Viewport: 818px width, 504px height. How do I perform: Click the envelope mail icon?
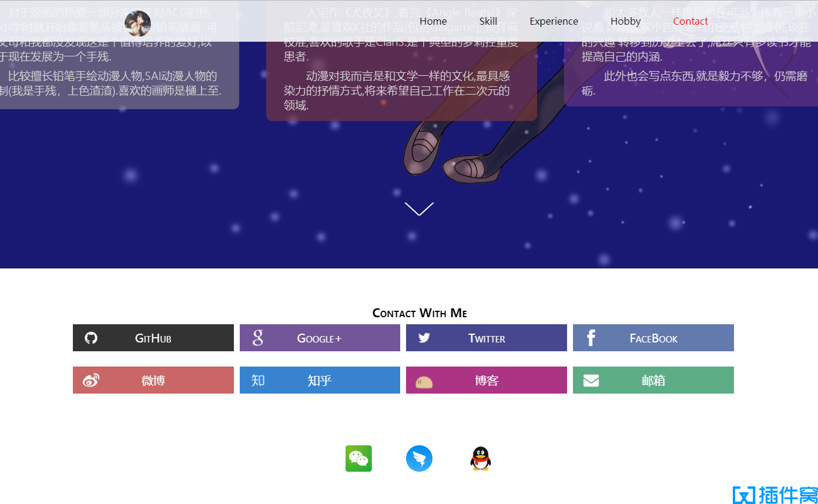pos(591,381)
